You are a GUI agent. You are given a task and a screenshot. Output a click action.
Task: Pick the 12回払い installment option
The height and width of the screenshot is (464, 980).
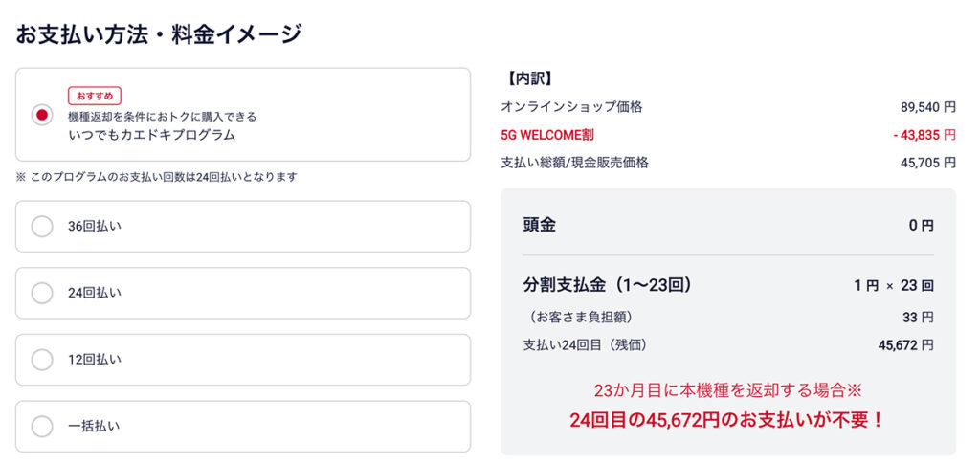[41, 360]
